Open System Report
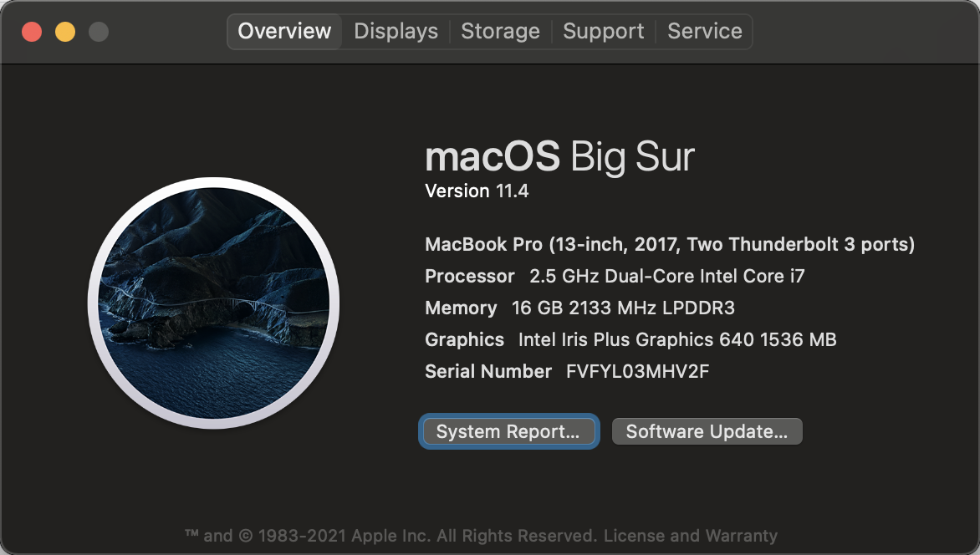This screenshot has height=555, width=980. point(508,431)
